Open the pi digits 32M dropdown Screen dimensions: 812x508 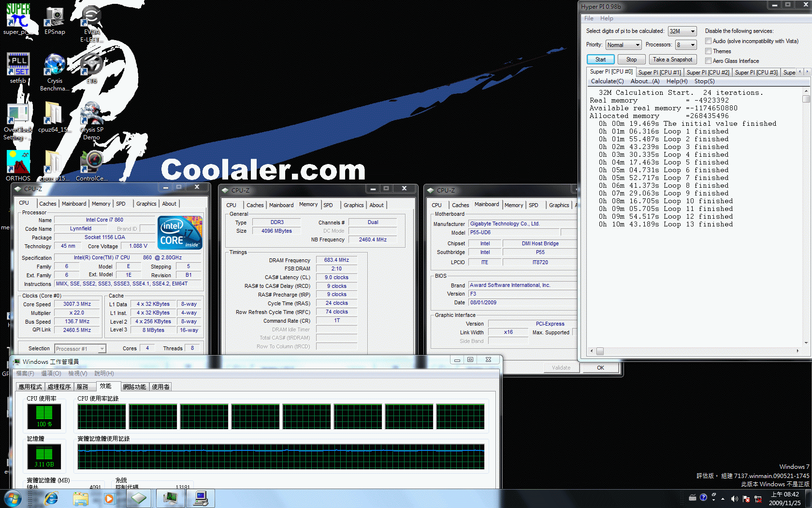[x=682, y=31]
